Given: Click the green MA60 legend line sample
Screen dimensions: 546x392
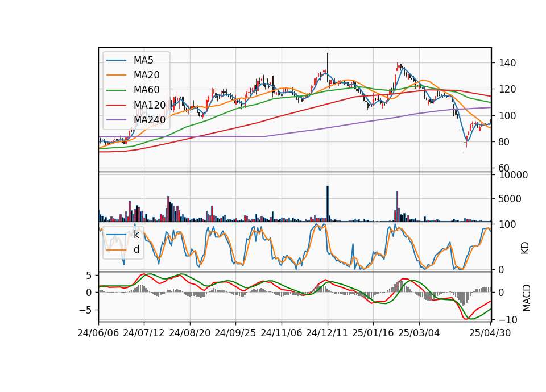Looking at the screenshot, I should point(116,90).
